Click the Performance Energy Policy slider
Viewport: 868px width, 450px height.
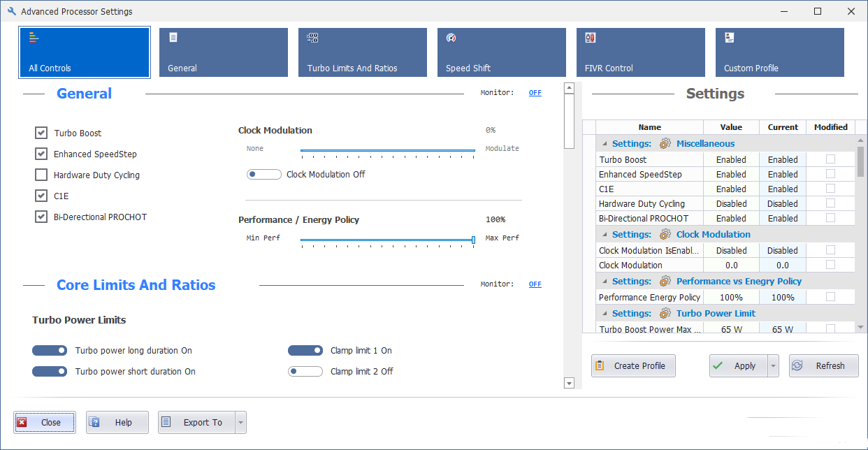pos(474,240)
